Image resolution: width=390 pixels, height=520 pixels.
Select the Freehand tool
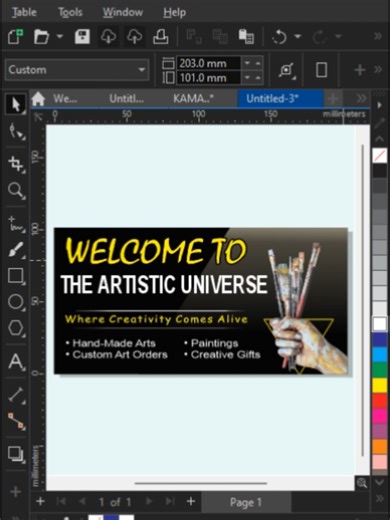click(16, 223)
